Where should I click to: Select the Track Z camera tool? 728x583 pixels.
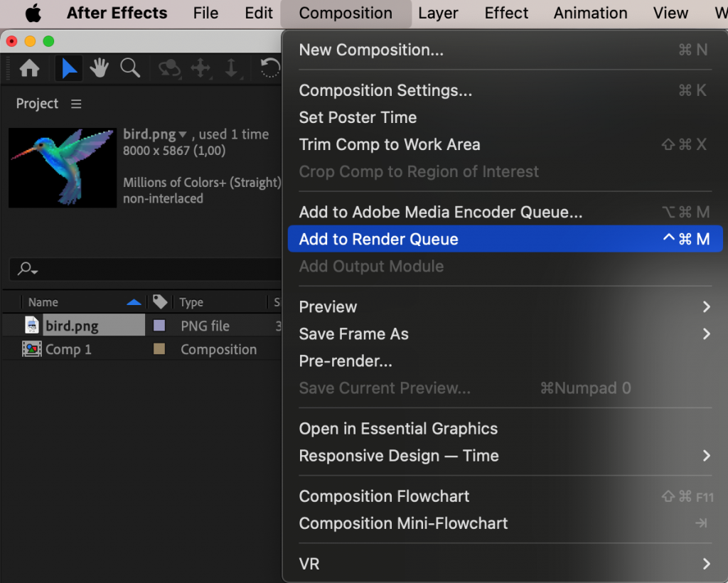coord(232,68)
